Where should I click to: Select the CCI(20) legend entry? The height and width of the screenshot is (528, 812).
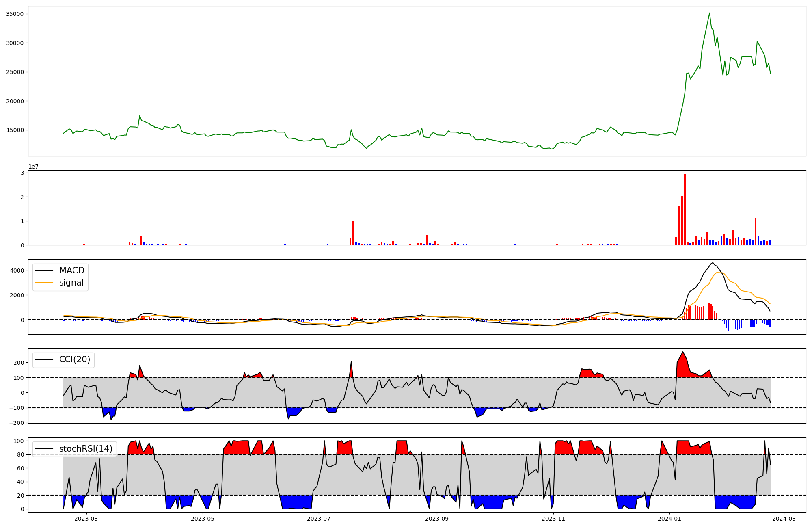(75, 359)
